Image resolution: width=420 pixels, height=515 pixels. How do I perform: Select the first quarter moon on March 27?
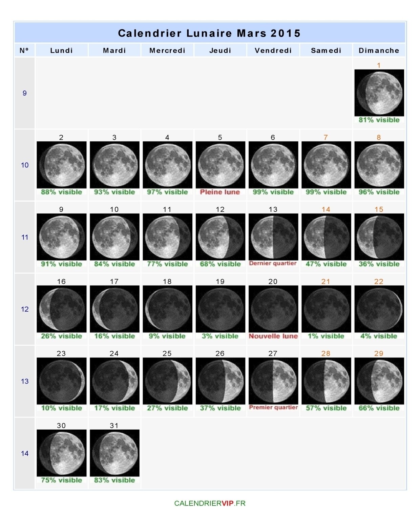pos(273,381)
